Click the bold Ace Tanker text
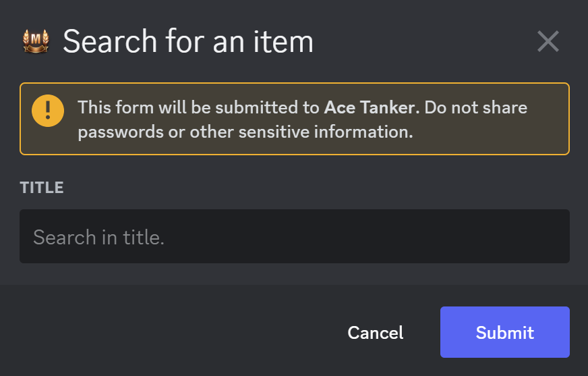 tap(372, 107)
